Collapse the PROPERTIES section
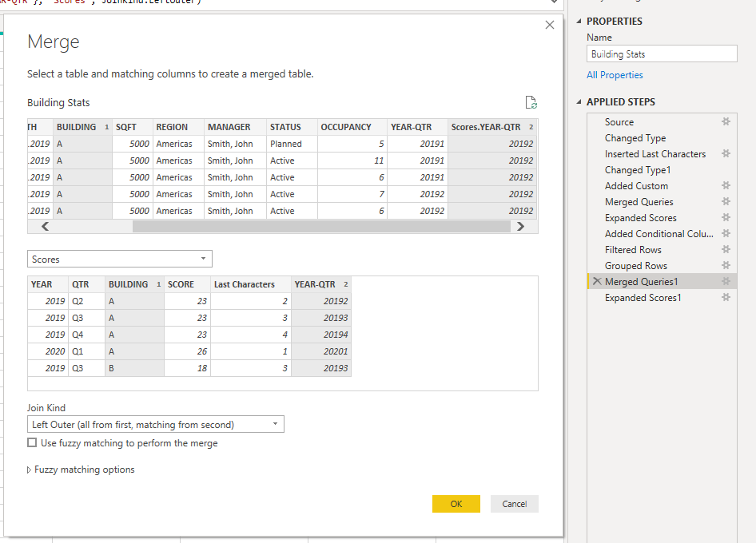Screen dimensions: 756x543 [579, 22]
